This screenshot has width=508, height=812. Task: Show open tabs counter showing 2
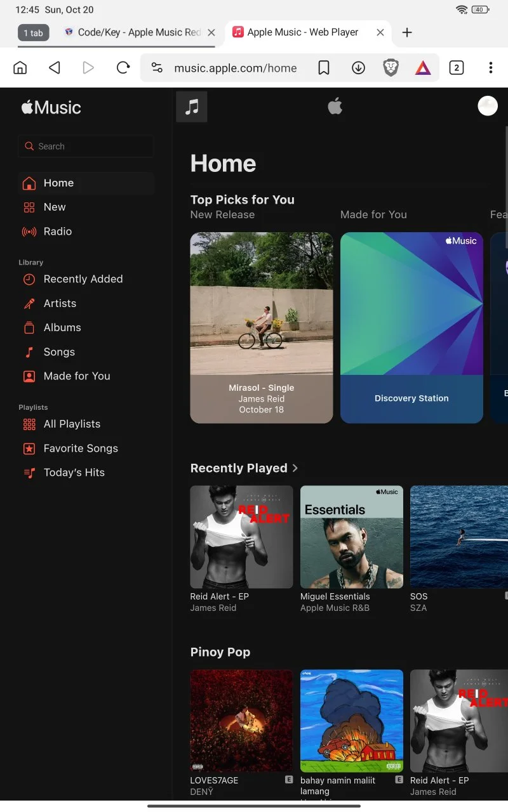[457, 68]
